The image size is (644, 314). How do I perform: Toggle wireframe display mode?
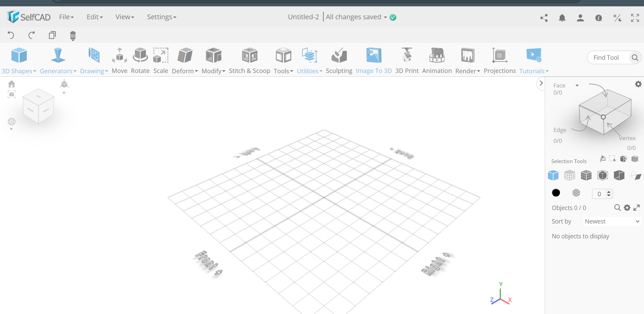click(x=569, y=176)
